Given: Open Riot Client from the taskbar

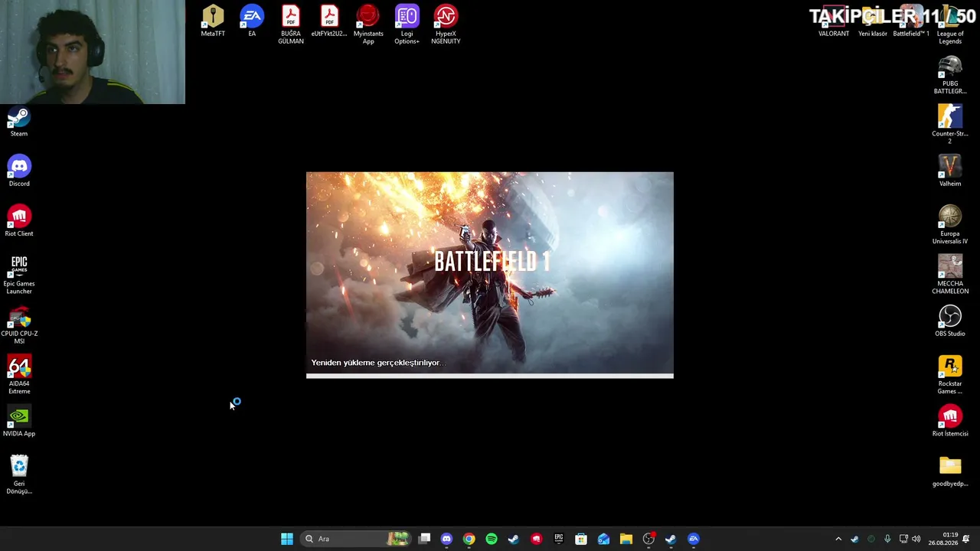Looking at the screenshot, I should click(x=536, y=539).
